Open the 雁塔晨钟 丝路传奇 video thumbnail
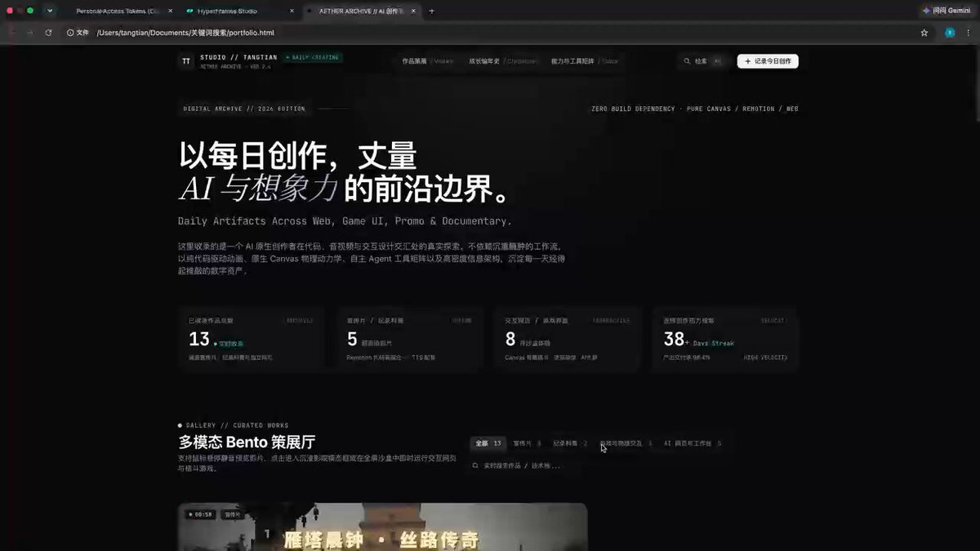 coord(382,527)
